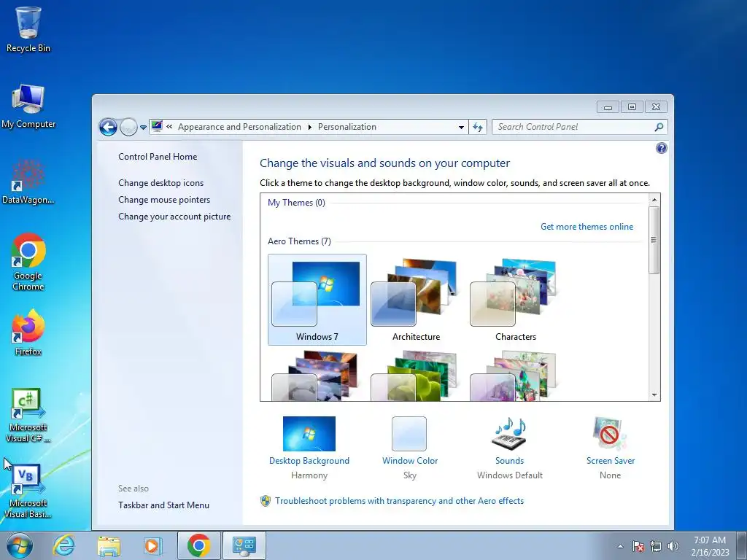Select the Recycle Bin desktop icon
The width and height of the screenshot is (747, 560).
[x=28, y=29]
